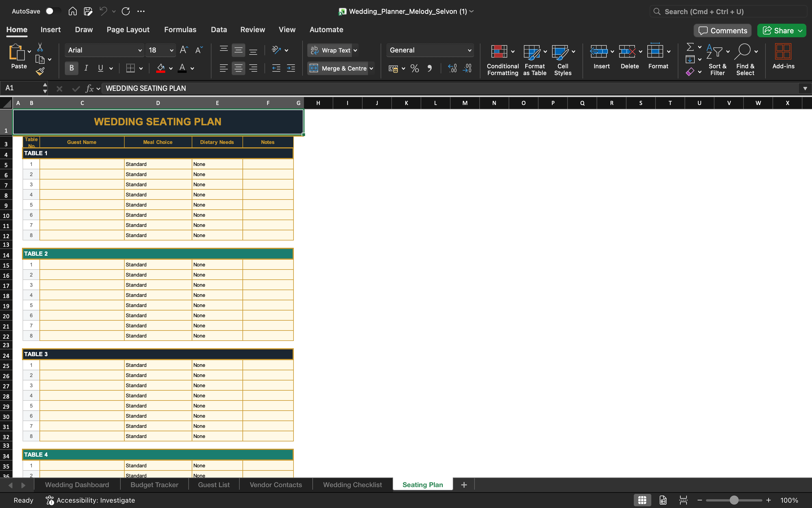
Task: Expand the Sort & Filter dropdown
Action: click(x=728, y=51)
